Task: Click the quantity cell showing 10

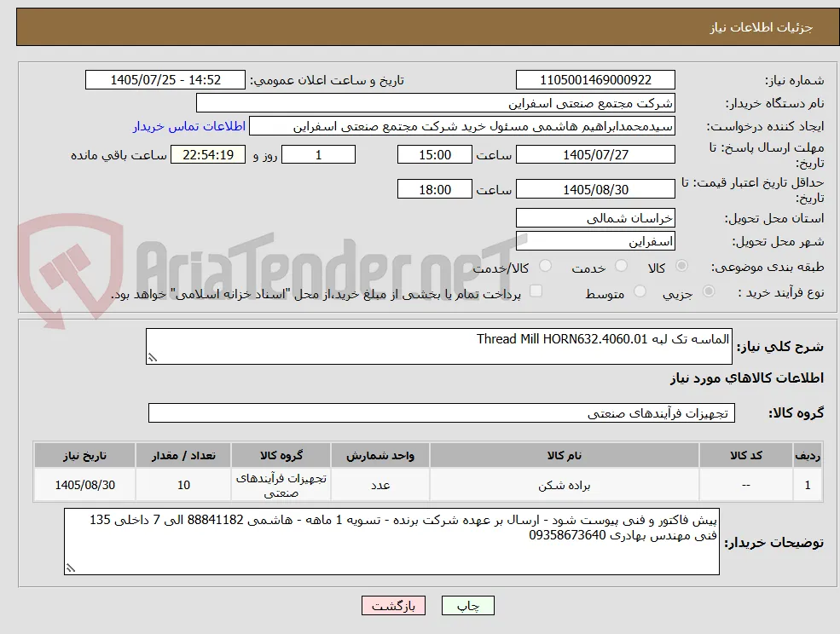Action: coord(183,485)
